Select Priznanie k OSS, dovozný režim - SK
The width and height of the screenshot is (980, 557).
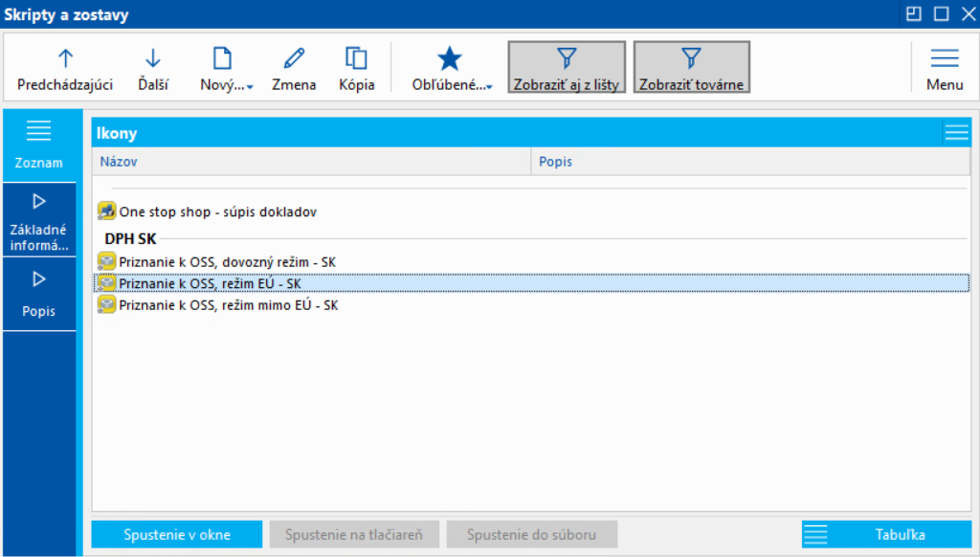click(531, 262)
